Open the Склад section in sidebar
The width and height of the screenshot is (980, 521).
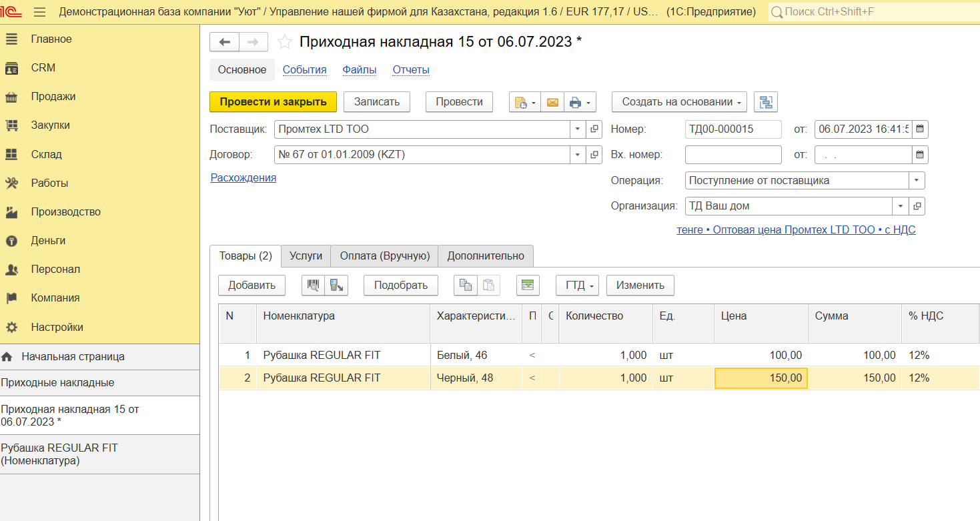click(46, 154)
